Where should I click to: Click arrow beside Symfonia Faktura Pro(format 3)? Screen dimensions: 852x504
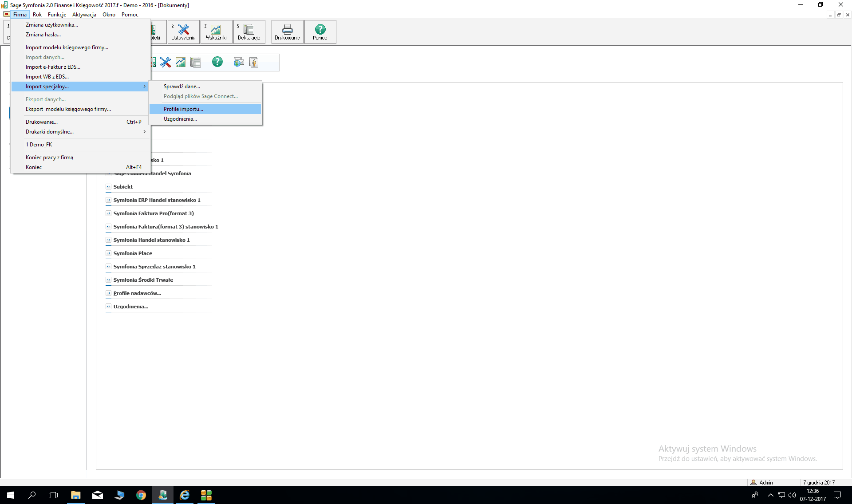tap(108, 213)
